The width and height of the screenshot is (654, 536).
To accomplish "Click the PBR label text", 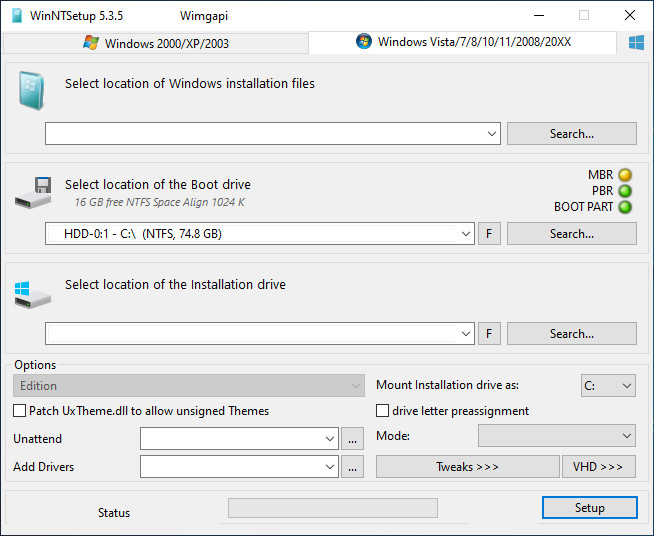I will 602,191.
